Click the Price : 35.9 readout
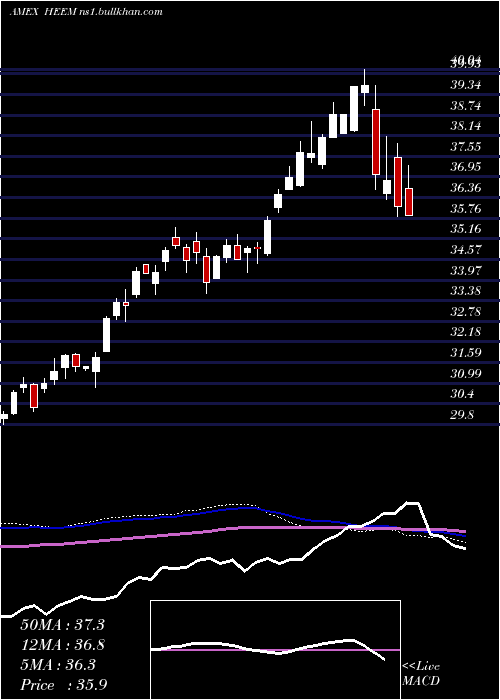This screenshot has height=700, width=500. (x=63, y=685)
